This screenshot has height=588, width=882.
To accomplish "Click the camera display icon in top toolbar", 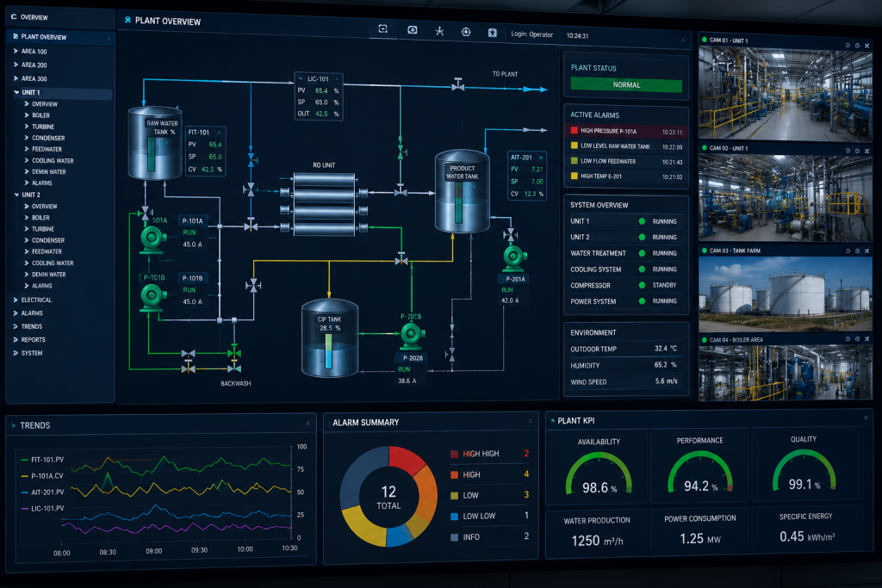I will pos(413,30).
